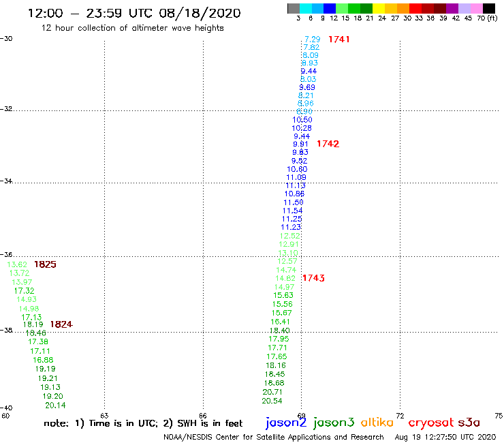Screen dimensions: 504x443
Task: Click the wave height value 10.50
Action: pyautogui.click(x=302, y=120)
